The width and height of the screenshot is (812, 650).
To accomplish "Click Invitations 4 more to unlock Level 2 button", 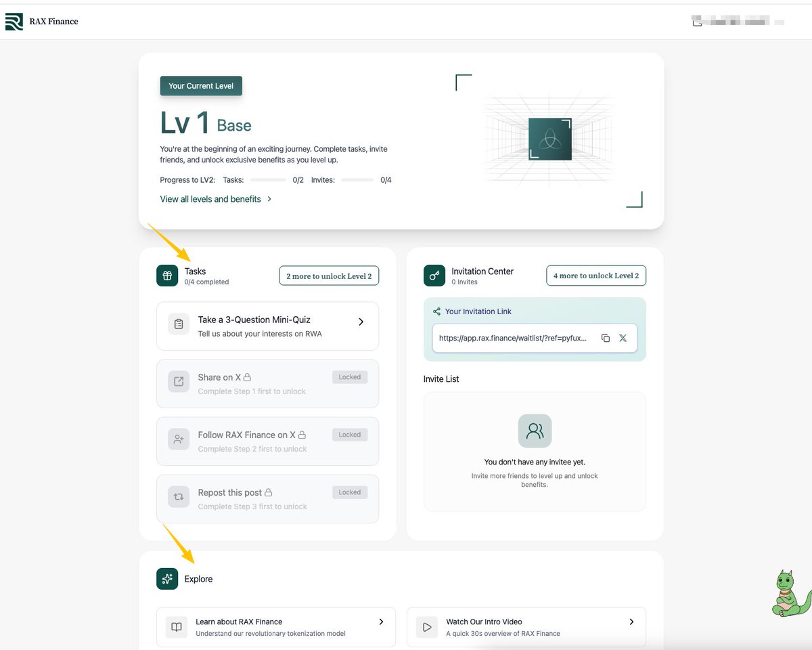I will tap(596, 276).
